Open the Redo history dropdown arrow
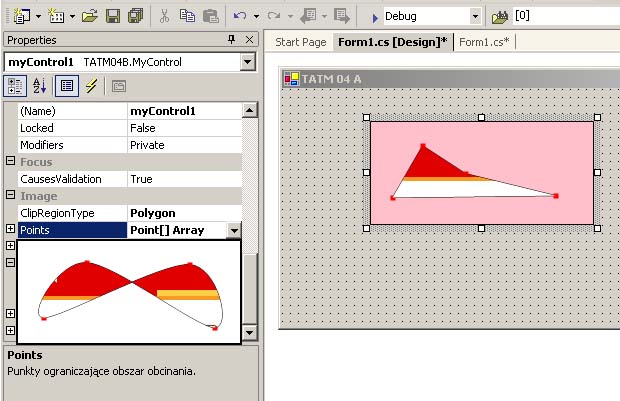 [x=290, y=17]
